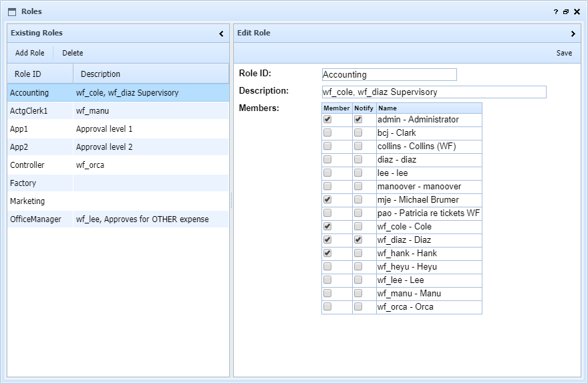Screen dimensions: 588x384
Task: Close the Roles window
Action: pos(577,12)
